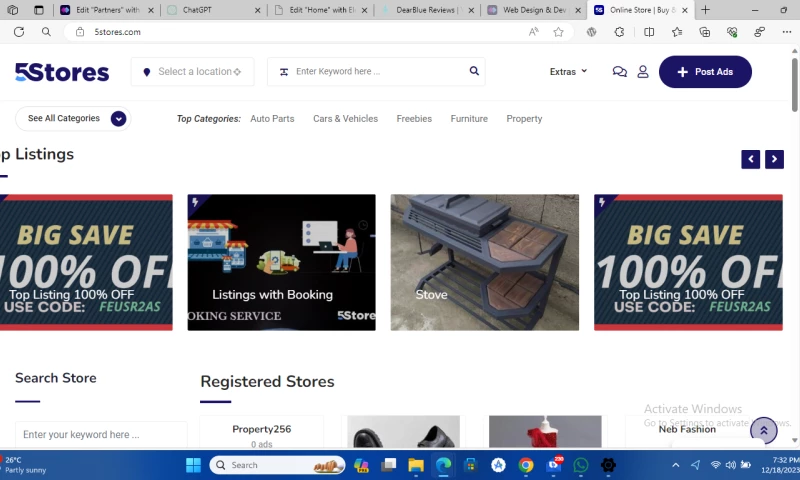
Task: Click the back-to-top double arrow button
Action: click(763, 431)
